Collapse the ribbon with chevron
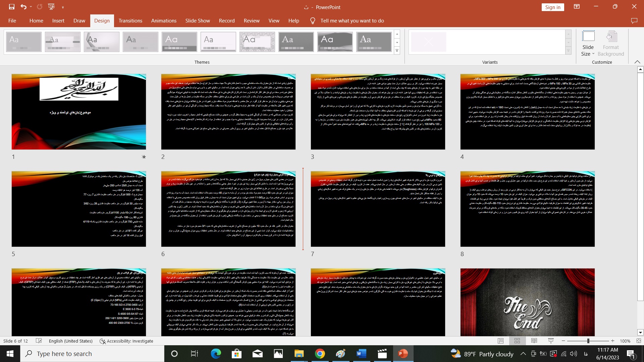The image size is (644, 362). [637, 62]
